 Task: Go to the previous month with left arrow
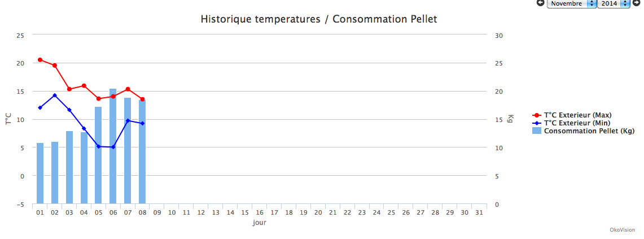(x=540, y=3)
